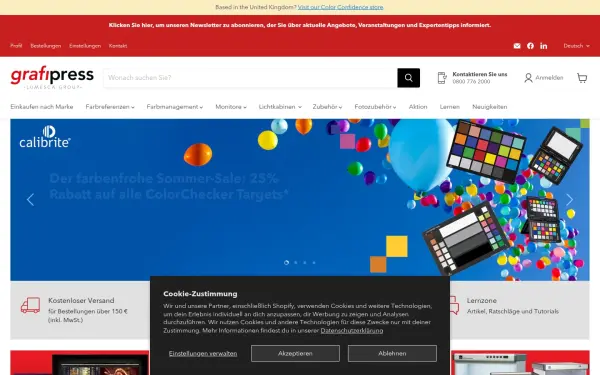Image resolution: width=600 pixels, height=375 pixels.
Task: Open the Einstellungen link in red bar
Action: tap(85, 46)
